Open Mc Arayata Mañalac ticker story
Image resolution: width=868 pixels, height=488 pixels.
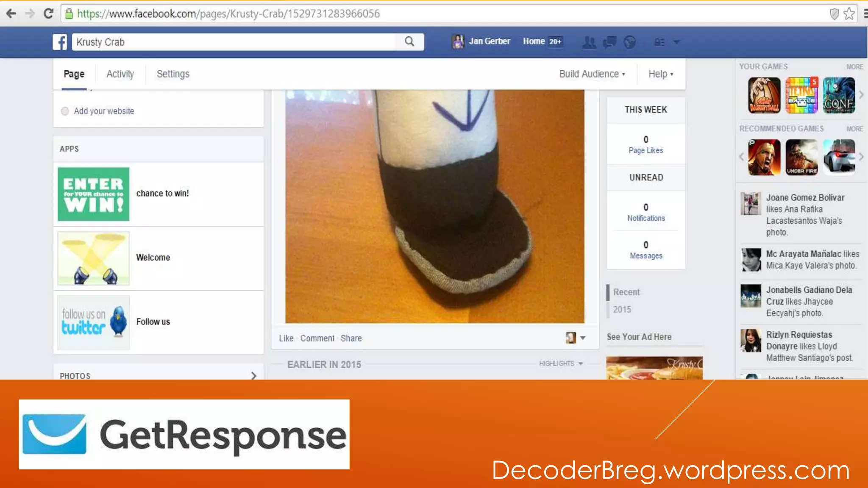point(801,260)
